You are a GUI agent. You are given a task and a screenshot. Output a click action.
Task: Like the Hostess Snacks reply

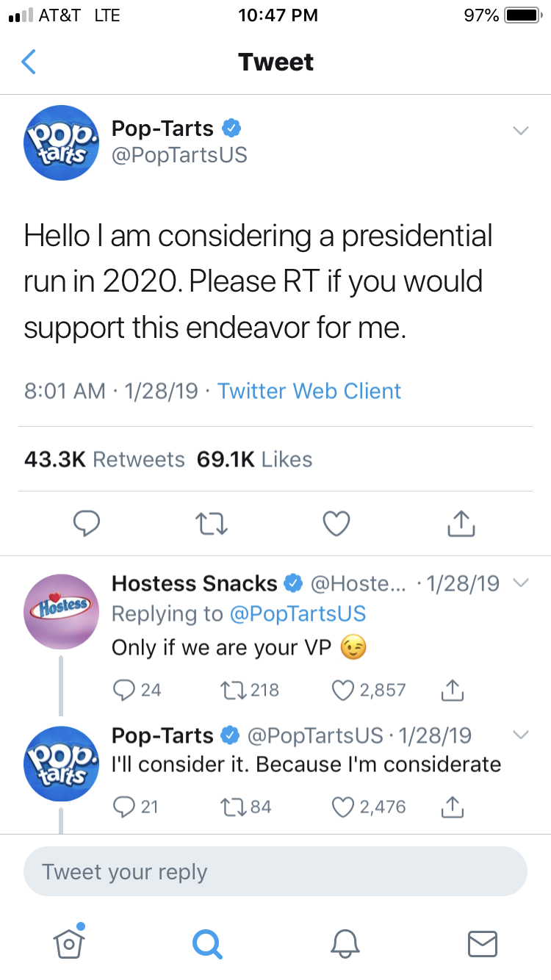345,690
